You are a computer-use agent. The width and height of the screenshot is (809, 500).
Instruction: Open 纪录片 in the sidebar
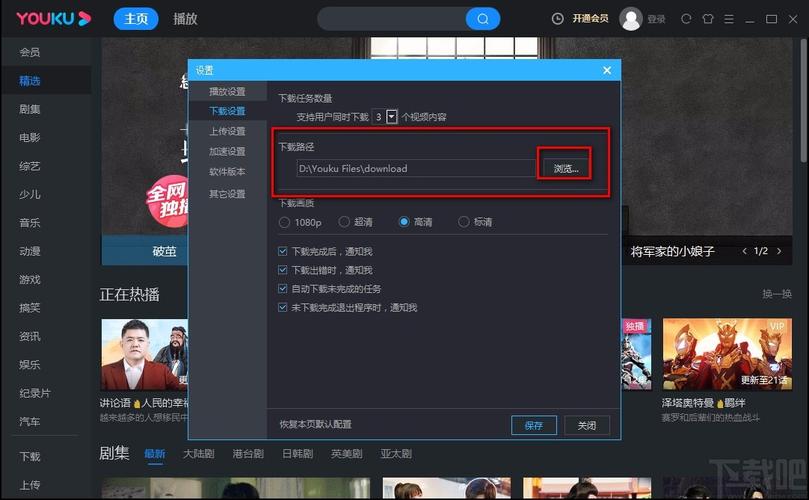35,393
